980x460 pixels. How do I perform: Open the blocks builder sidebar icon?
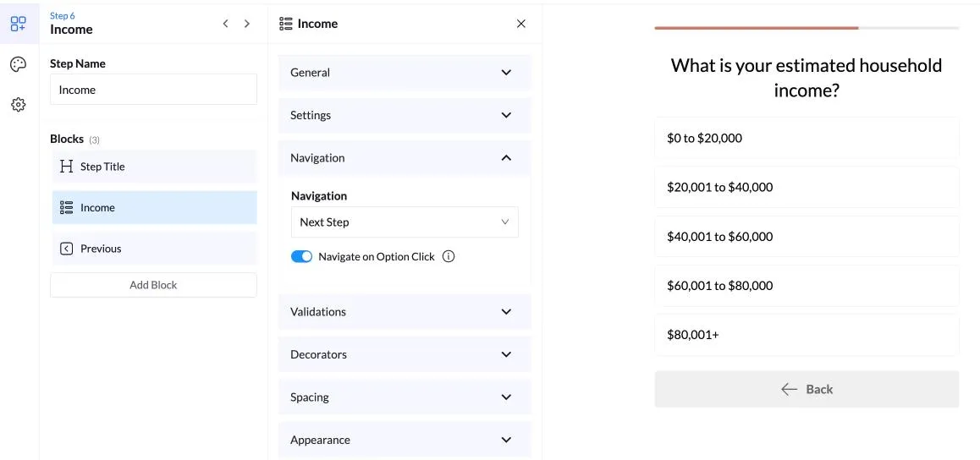[18, 24]
